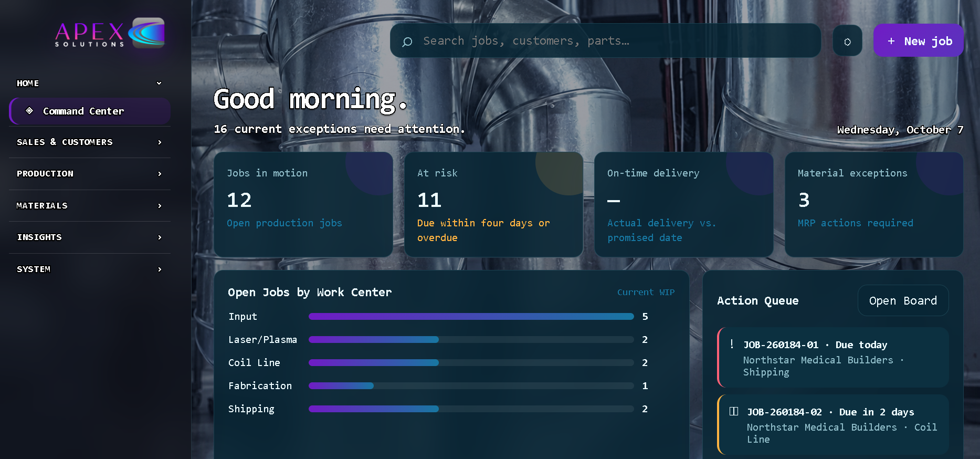Click 'Northstar Medical Builders · Shipping' text
Image resolution: width=980 pixels, height=459 pixels.
(823, 366)
